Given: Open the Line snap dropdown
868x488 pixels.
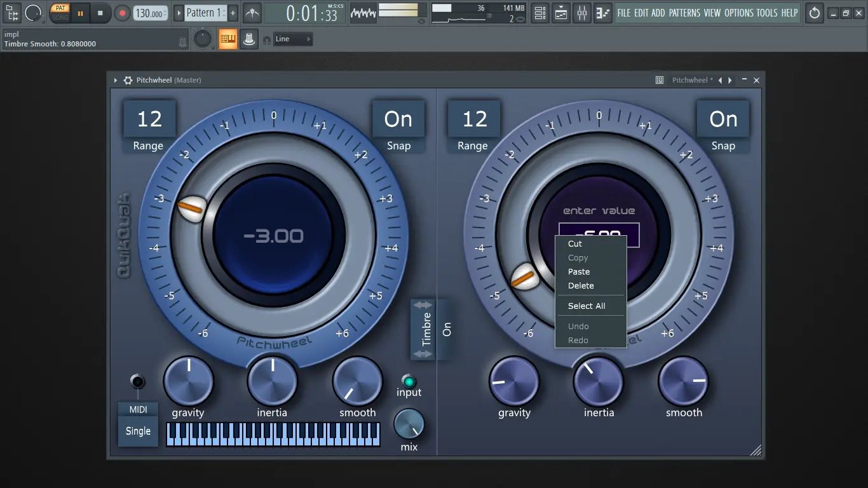Looking at the screenshot, I should [x=293, y=39].
